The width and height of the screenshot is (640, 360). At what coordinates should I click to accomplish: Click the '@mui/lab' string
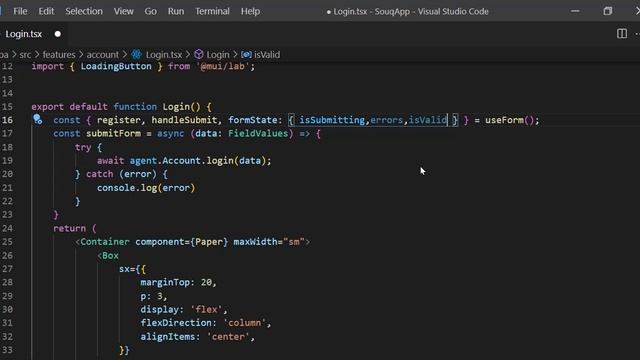(222, 66)
